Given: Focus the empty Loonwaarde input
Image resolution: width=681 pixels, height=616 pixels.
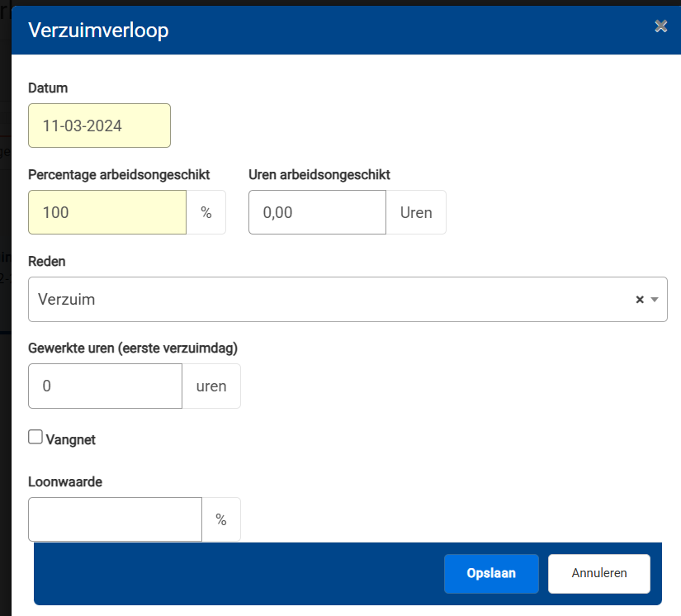Looking at the screenshot, I should coord(115,519).
